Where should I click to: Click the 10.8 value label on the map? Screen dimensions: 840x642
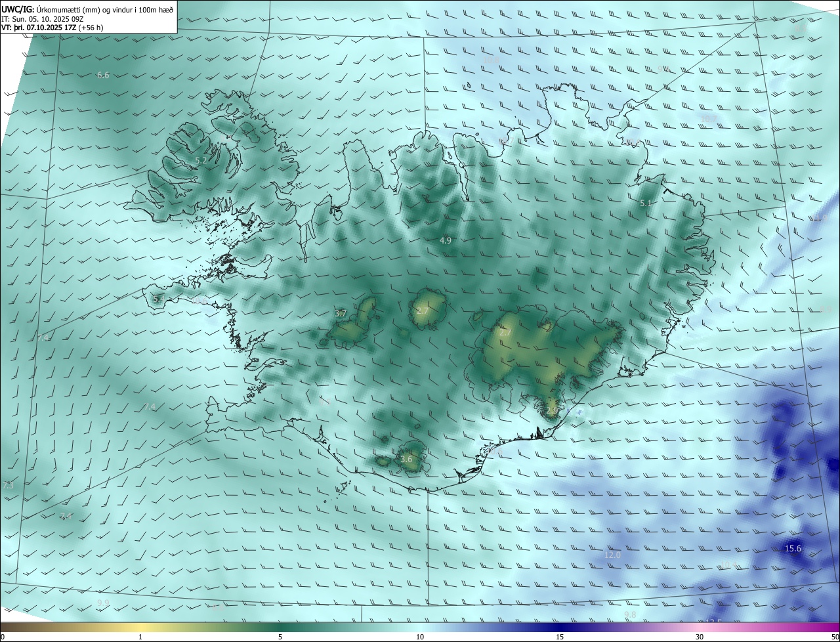(x=492, y=60)
